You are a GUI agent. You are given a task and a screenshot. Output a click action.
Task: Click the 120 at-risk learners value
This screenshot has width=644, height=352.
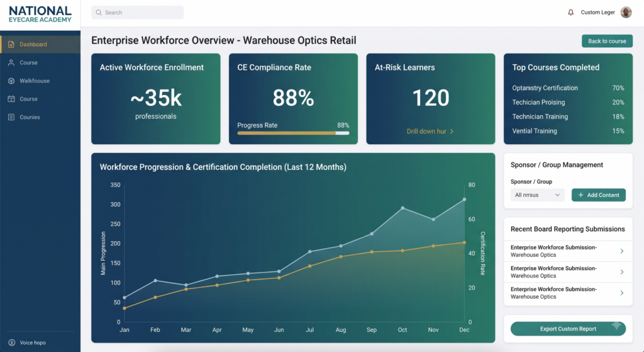pyautogui.click(x=430, y=98)
